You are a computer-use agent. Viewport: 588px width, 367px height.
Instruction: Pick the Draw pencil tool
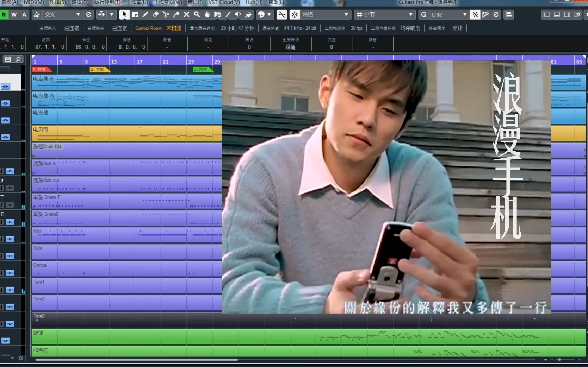click(x=145, y=14)
